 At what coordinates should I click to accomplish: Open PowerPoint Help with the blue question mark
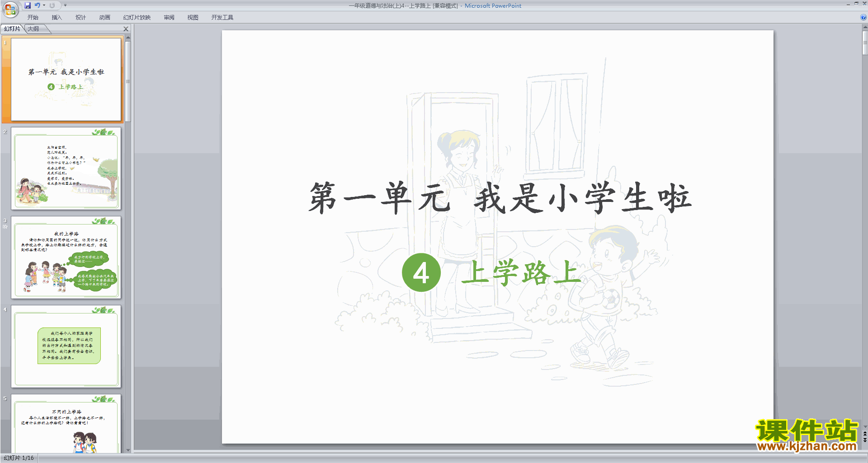coord(863,17)
